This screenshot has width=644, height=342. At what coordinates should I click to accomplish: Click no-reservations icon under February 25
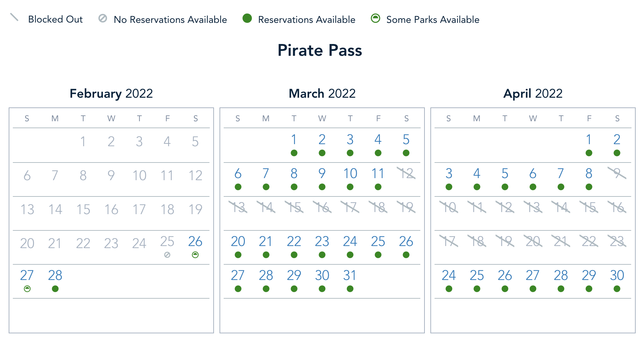pyautogui.click(x=167, y=255)
